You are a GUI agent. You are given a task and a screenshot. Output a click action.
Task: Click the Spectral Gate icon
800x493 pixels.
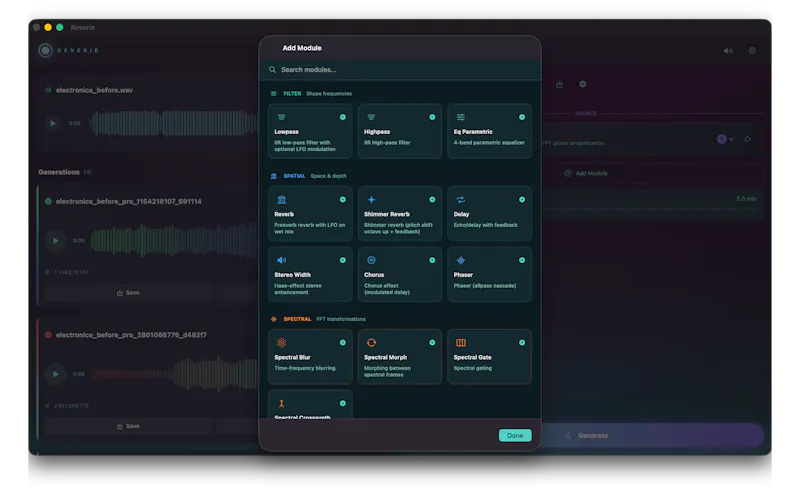coord(461,342)
